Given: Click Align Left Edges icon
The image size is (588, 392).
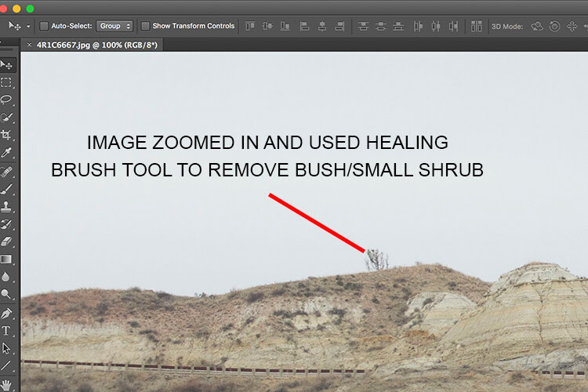Looking at the screenshot, I should [304, 26].
